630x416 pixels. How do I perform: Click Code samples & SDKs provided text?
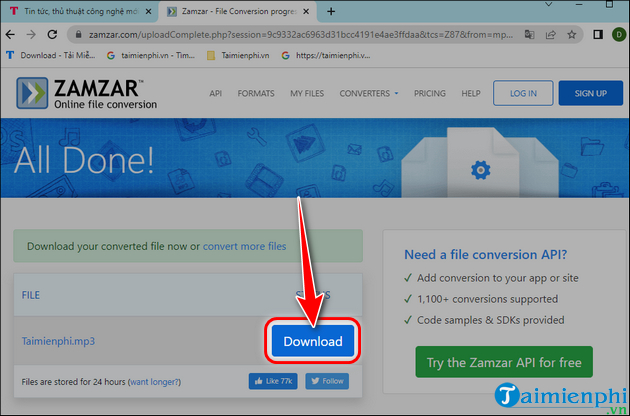pyautogui.click(x=491, y=320)
